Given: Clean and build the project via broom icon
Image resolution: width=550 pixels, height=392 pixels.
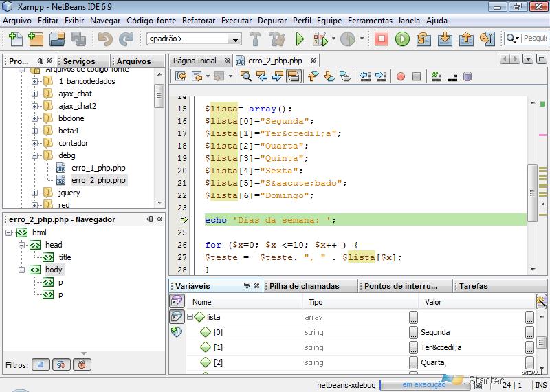Looking at the screenshot, I should [x=277, y=39].
